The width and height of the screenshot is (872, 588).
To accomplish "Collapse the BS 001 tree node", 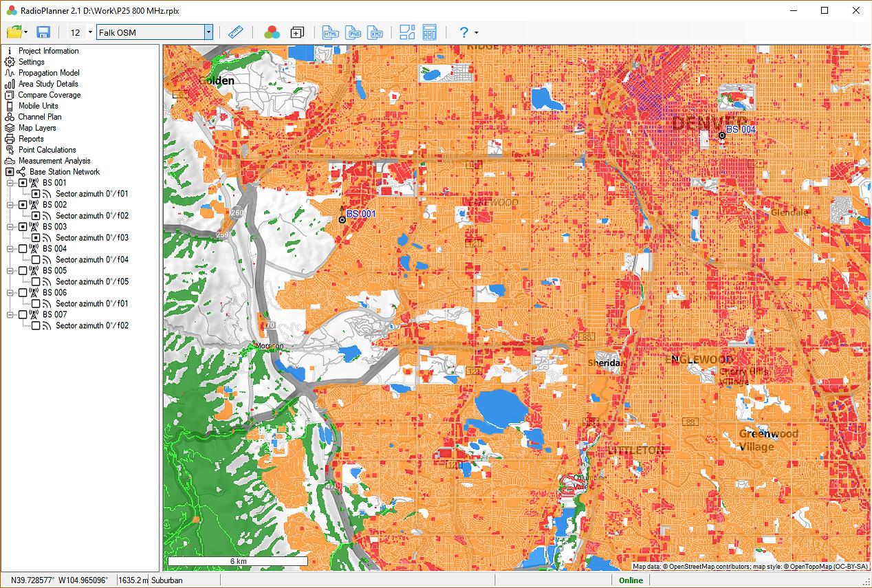I will (10, 183).
